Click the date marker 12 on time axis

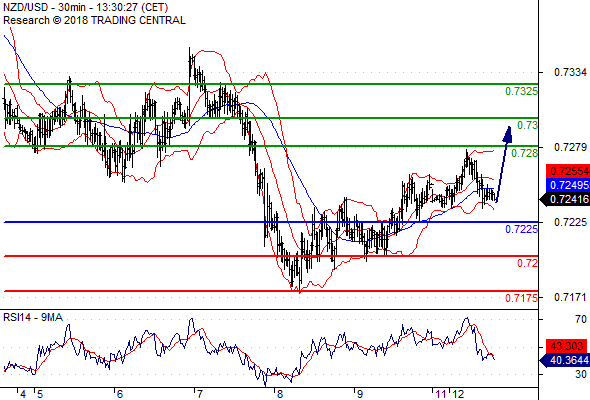(458, 394)
